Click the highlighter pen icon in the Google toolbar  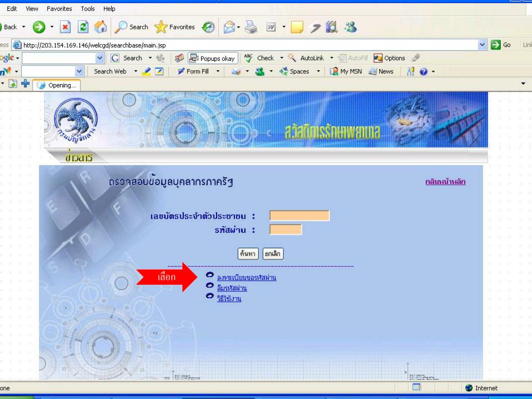click(x=416, y=58)
